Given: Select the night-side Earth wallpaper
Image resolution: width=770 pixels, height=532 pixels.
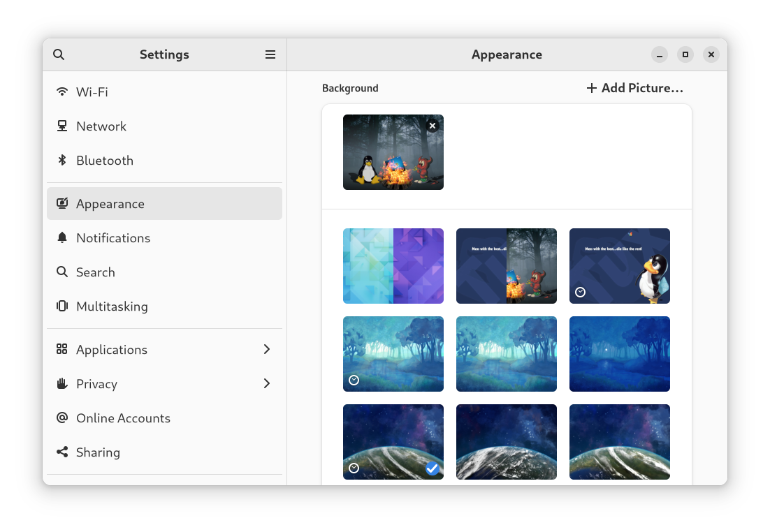Looking at the screenshot, I should [x=507, y=442].
